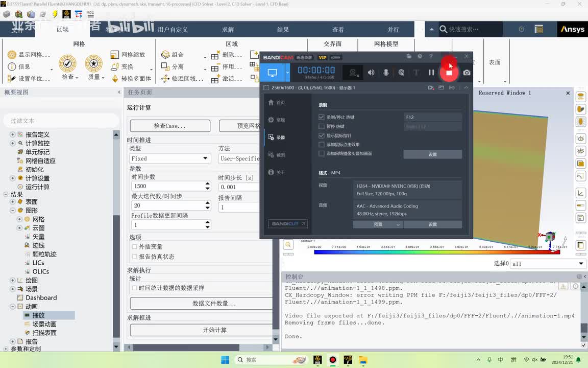
Task: Click 设置 button beside webcam overlay option
Action: 433,154
